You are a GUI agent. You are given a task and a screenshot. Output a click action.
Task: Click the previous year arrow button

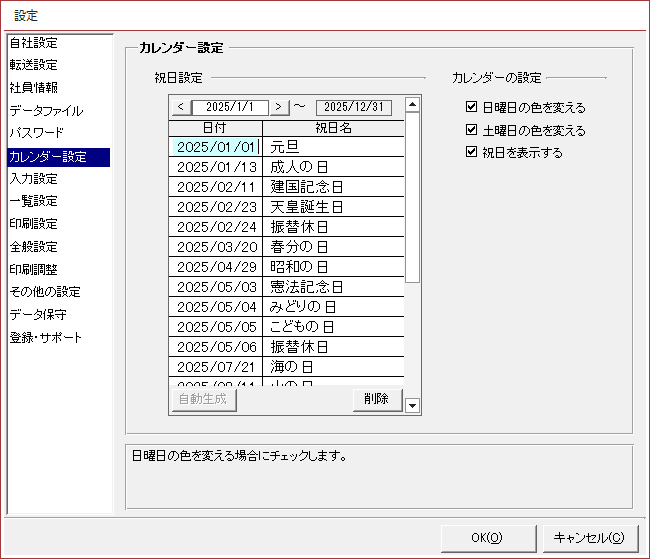click(x=180, y=106)
